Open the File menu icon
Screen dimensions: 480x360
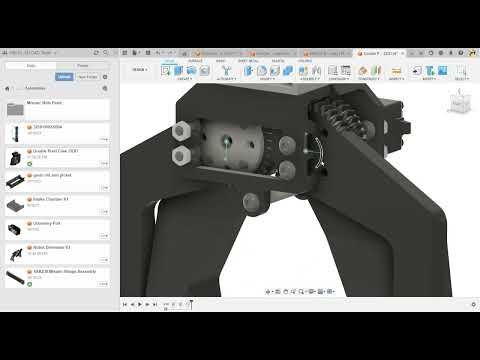click(136, 53)
